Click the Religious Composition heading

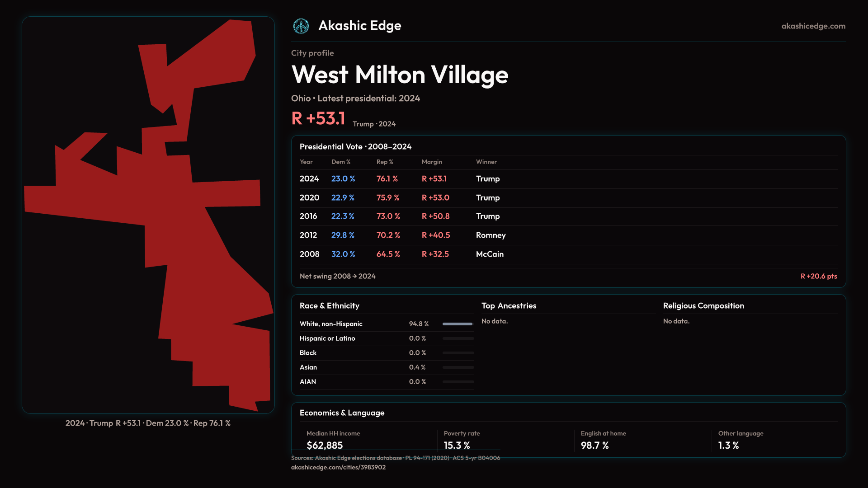point(703,306)
